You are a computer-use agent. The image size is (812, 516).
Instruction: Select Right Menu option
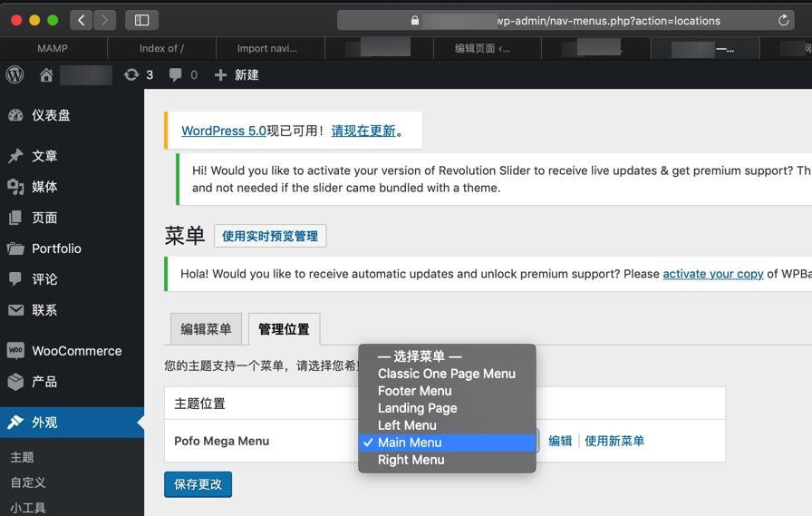447,460
